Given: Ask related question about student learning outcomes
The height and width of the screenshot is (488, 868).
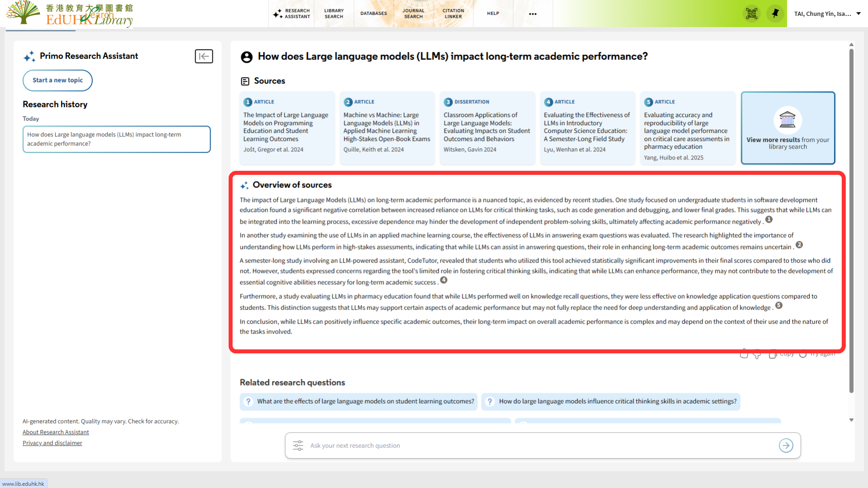Looking at the screenshot, I should point(359,401).
